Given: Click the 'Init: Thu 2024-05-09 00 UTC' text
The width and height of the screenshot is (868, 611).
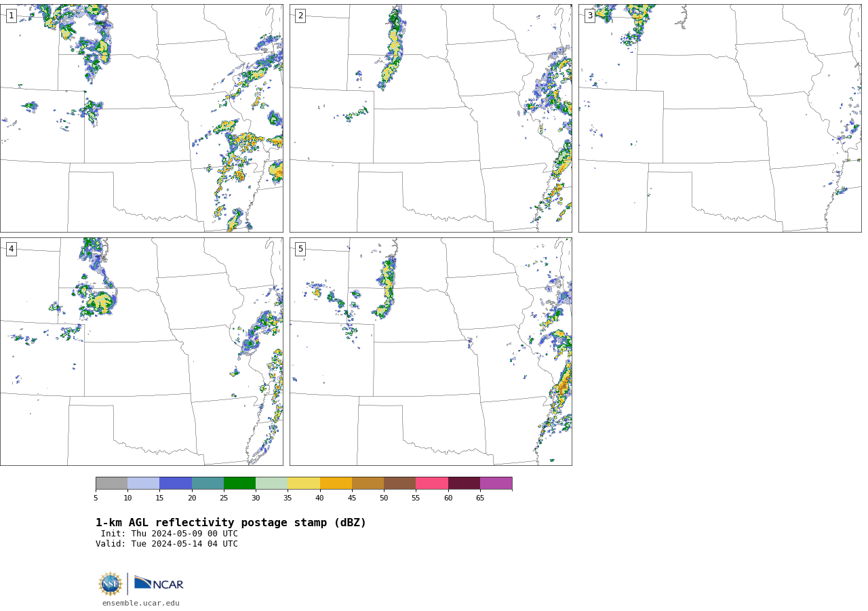Looking at the screenshot, I should click(x=170, y=534).
